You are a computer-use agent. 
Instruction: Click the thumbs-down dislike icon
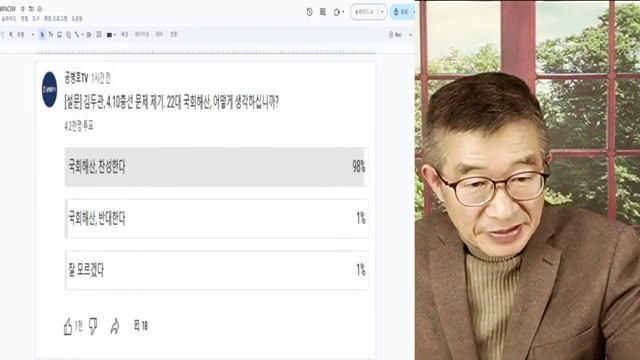click(93, 326)
